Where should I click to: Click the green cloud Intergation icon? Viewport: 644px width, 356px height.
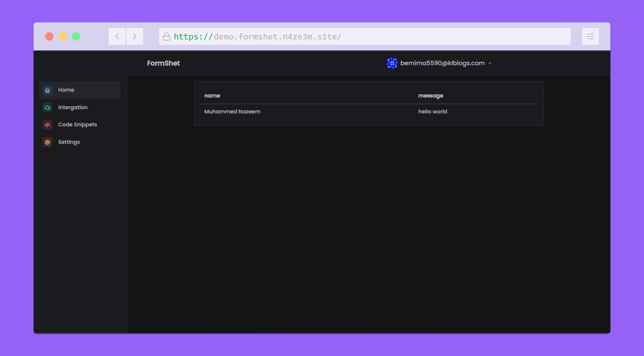pyautogui.click(x=47, y=108)
